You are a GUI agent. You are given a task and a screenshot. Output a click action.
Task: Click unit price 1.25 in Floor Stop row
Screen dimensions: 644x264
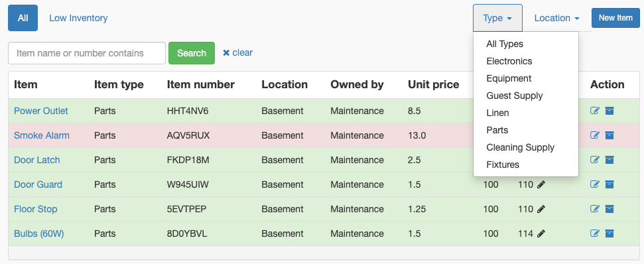[x=417, y=209]
